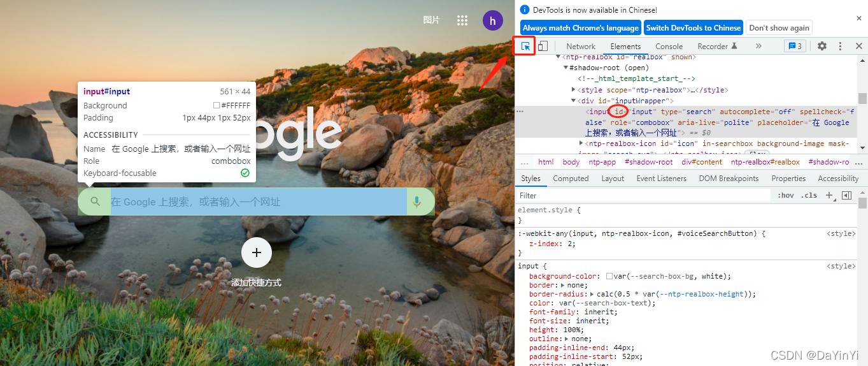Switch to the Console tab
The image size is (868, 366).
click(669, 46)
